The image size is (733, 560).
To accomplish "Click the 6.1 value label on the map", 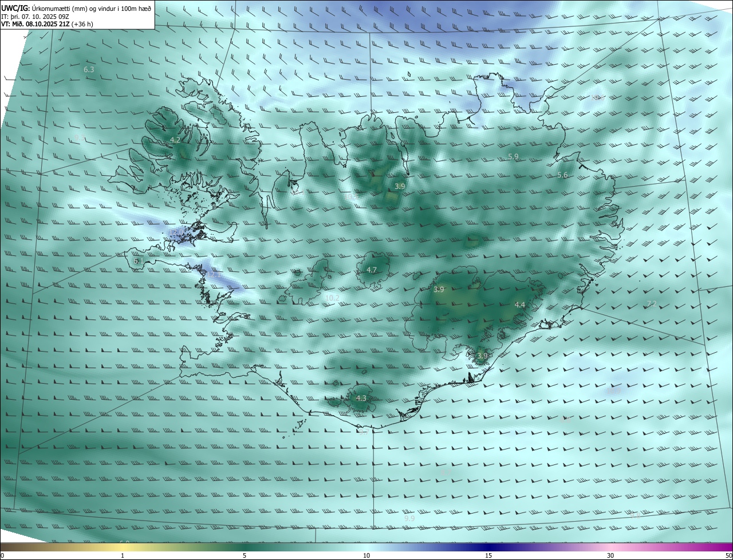I will [x=138, y=261].
